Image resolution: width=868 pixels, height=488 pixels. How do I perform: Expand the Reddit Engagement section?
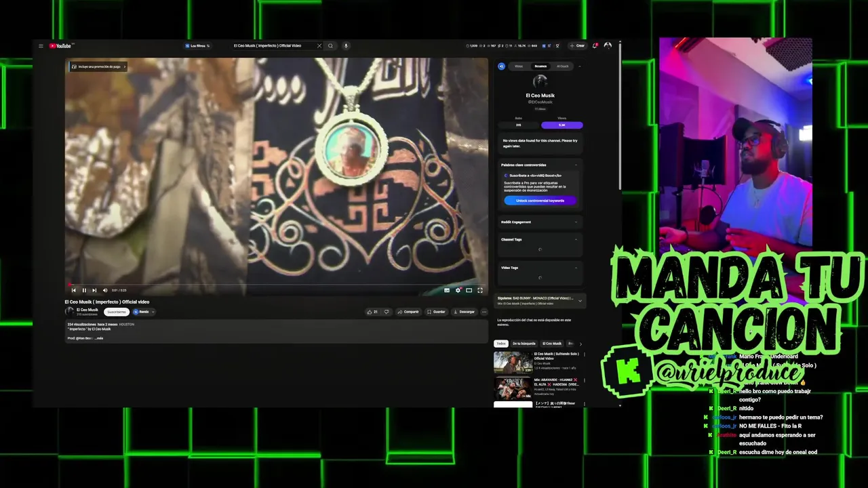pos(576,222)
